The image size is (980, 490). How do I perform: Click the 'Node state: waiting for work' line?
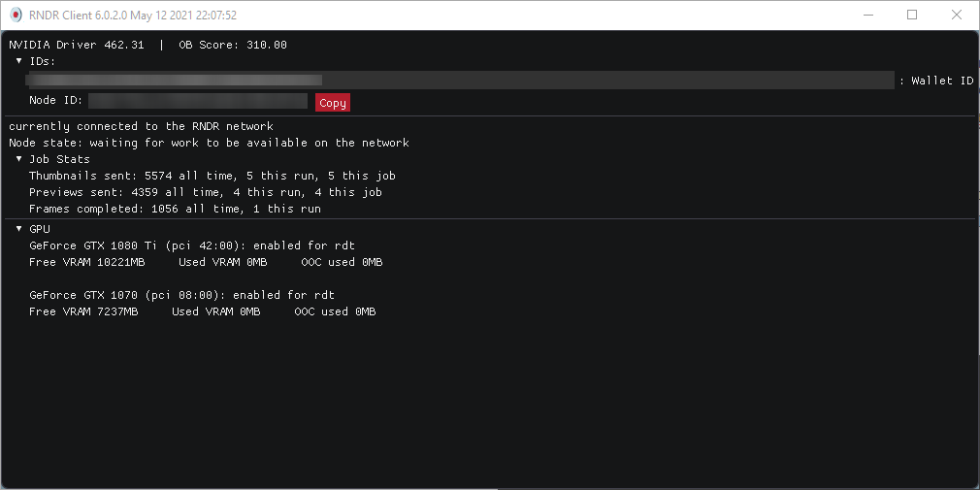coord(209,143)
